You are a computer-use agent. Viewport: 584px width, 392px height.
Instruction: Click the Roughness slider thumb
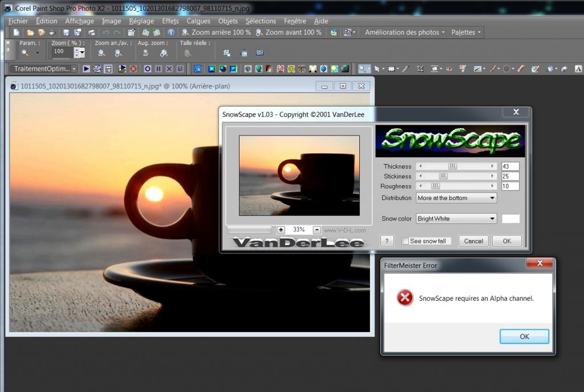[x=435, y=186]
